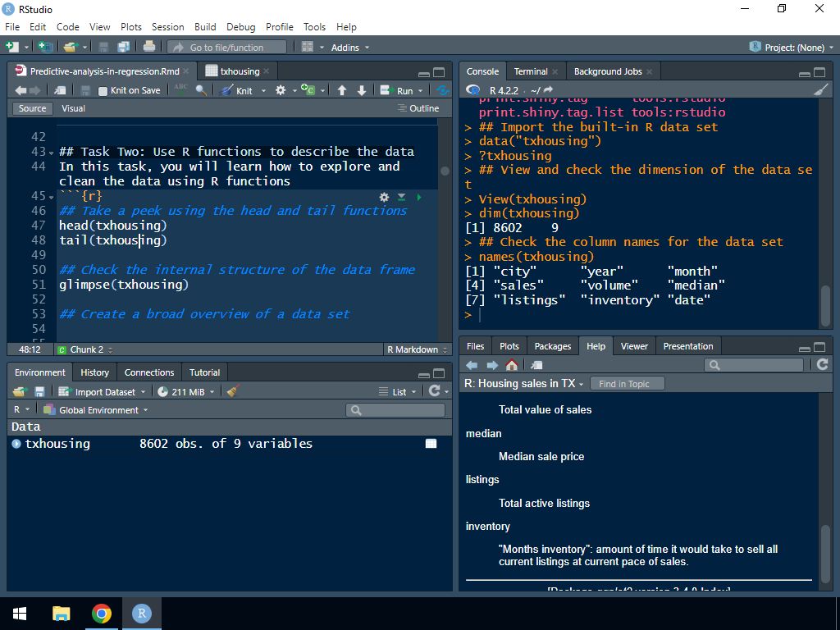The image size is (840, 630).
Task: Open txhousing data viewer grid icon
Action: click(x=431, y=444)
